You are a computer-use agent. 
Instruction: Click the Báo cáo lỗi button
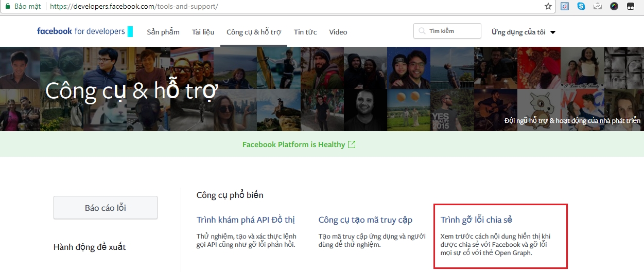pos(106,208)
